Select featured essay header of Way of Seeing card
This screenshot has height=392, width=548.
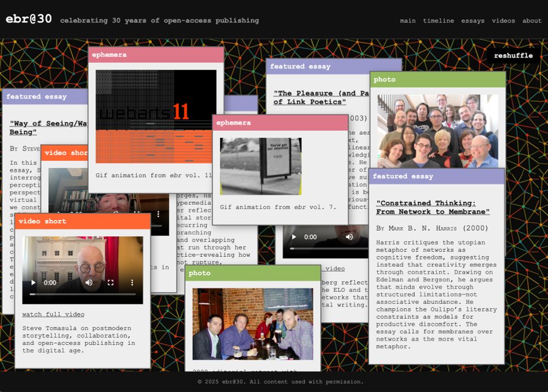[45, 97]
